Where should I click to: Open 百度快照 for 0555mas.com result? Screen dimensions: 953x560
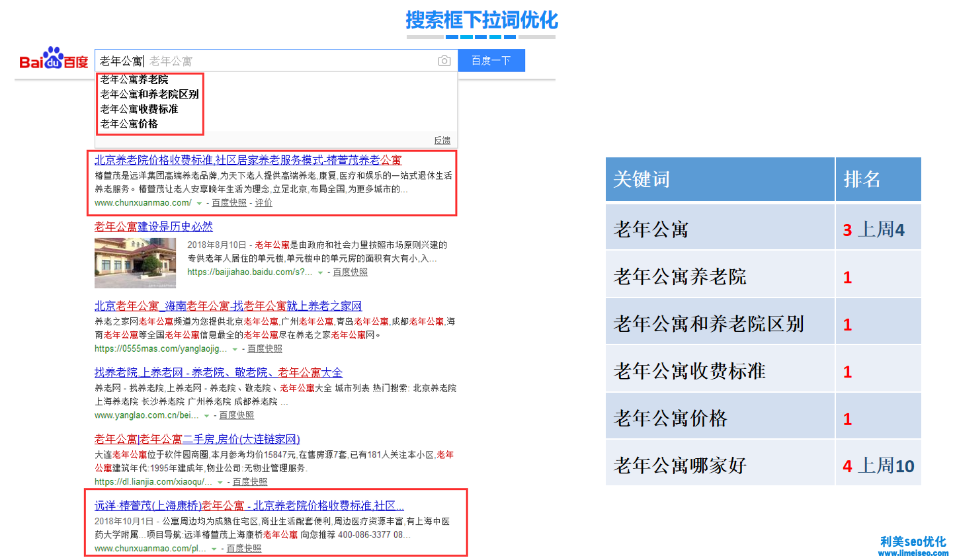[265, 348]
